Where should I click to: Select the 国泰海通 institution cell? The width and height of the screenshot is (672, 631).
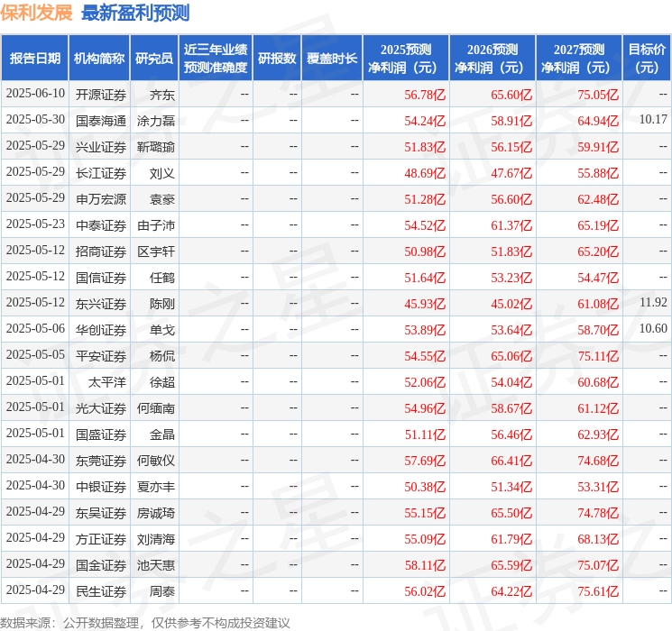[101, 121]
